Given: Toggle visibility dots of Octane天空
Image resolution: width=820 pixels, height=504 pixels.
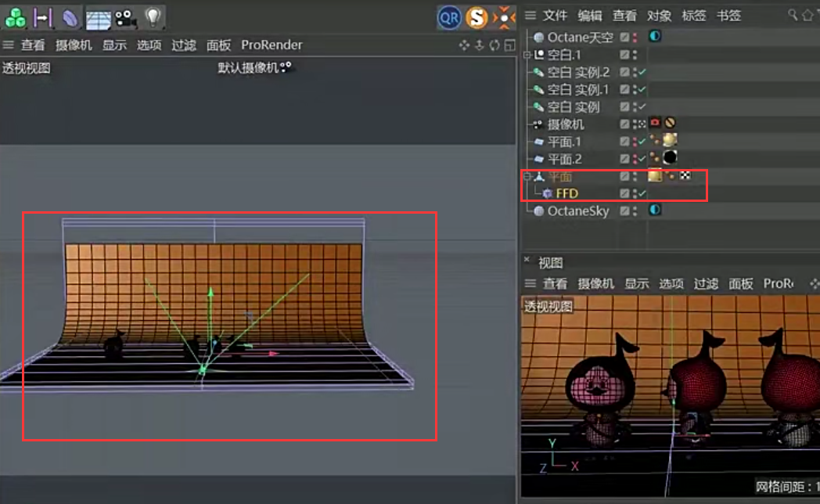Looking at the screenshot, I should [635, 38].
